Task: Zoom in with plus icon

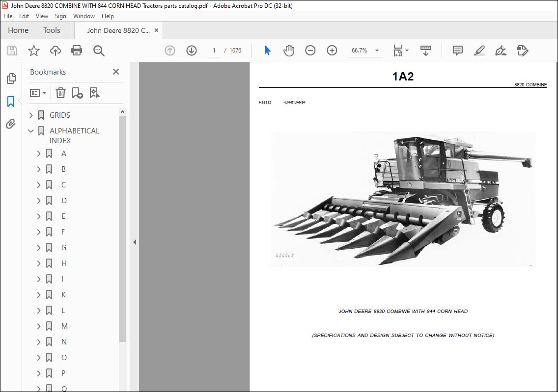Action: (332, 51)
